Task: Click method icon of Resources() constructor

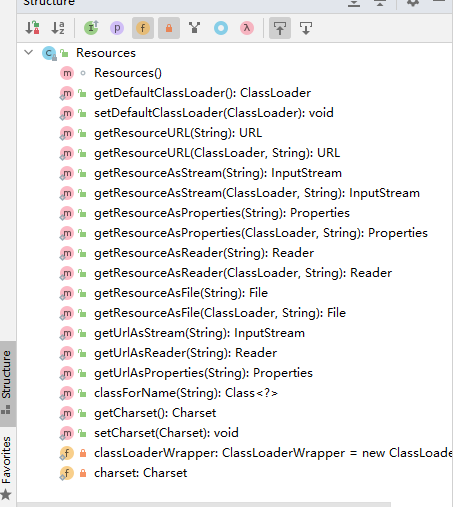Action: pyautogui.click(x=67, y=73)
